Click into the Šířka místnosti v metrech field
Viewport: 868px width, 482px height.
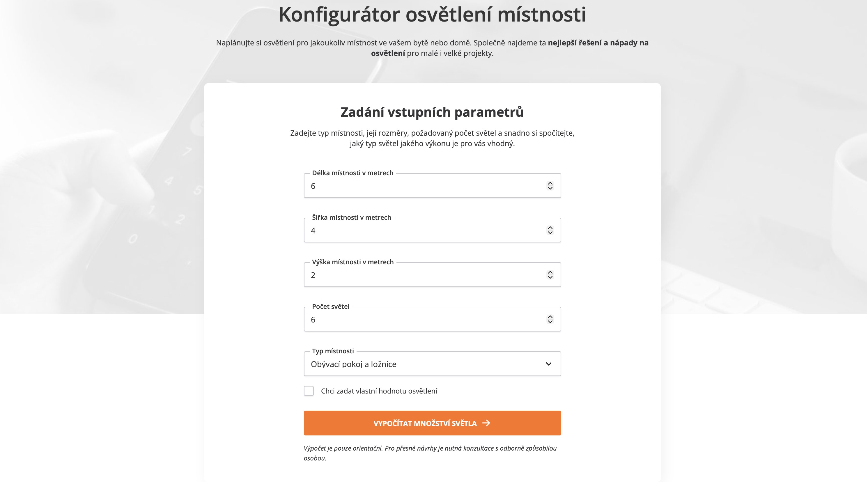tap(425, 231)
